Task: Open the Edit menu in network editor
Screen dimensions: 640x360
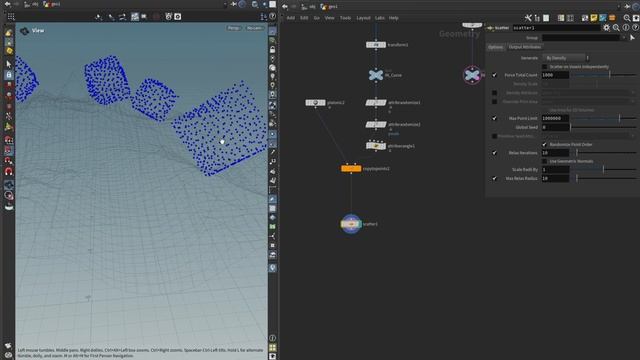Action: pos(304,18)
